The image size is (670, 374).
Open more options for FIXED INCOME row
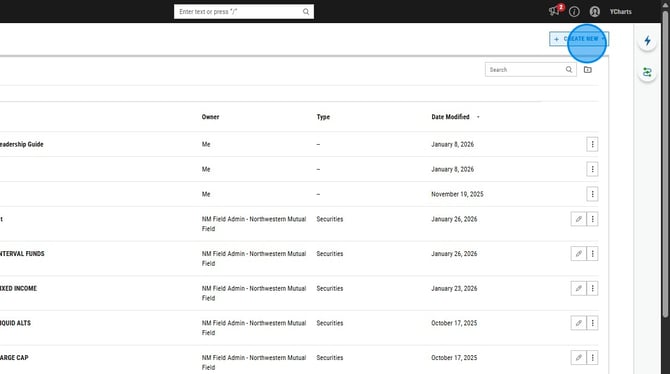pyautogui.click(x=592, y=288)
